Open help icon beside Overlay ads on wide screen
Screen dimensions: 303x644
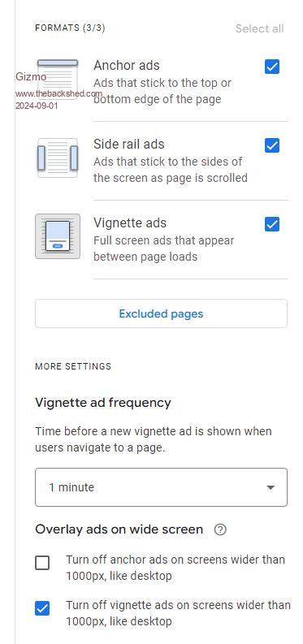click(x=220, y=529)
